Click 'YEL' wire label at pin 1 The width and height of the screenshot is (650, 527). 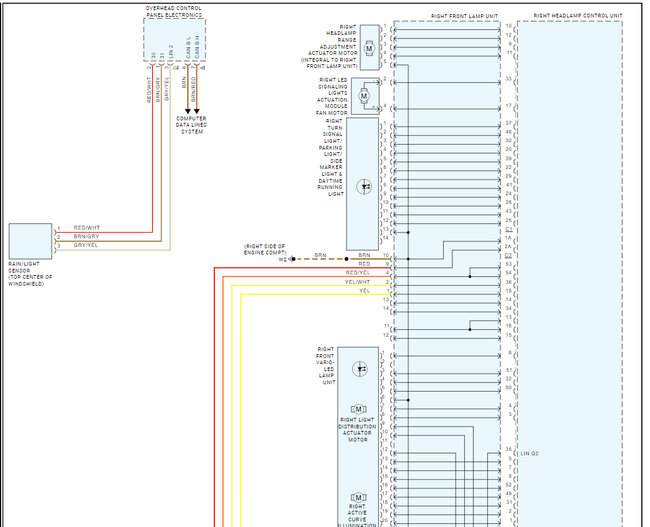click(365, 291)
